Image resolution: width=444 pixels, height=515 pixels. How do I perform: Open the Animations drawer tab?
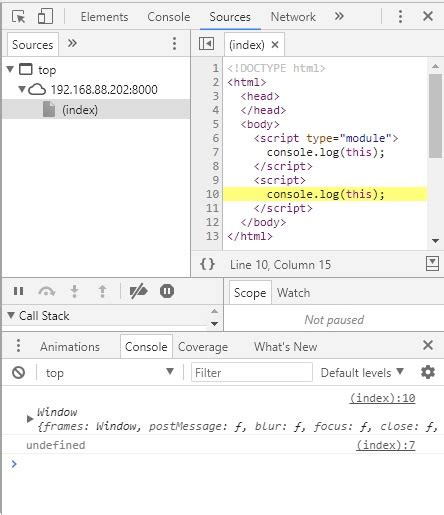pos(70,347)
